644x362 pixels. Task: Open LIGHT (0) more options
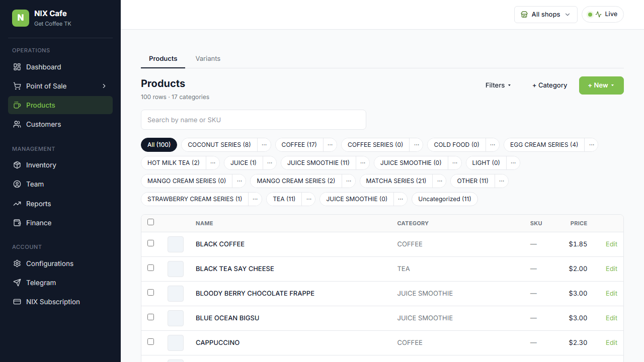[513, 163]
